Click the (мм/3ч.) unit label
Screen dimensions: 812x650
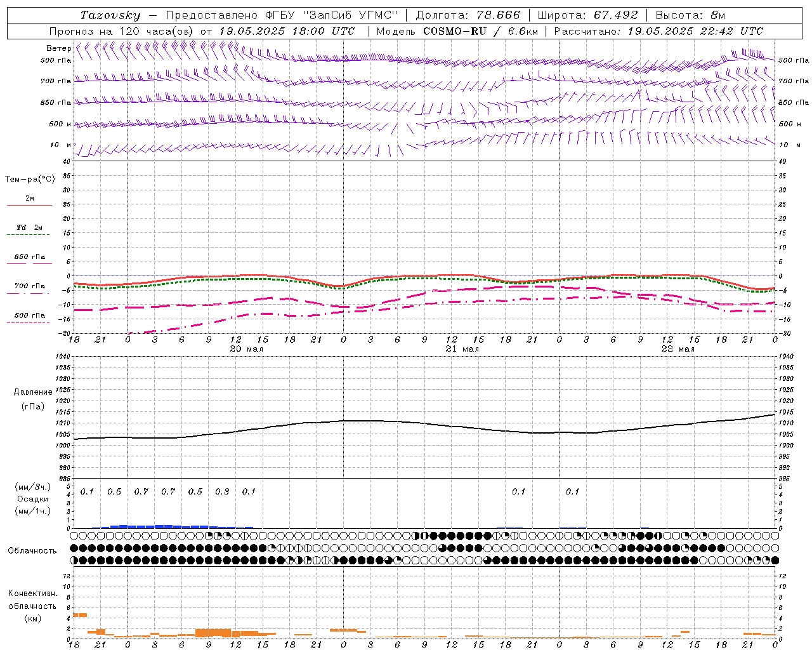tap(33, 487)
